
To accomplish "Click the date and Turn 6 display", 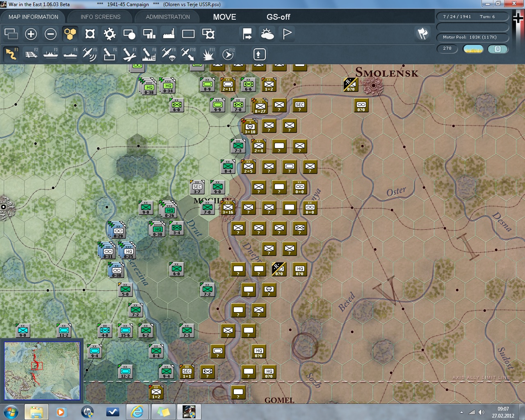I will pos(472,17).
